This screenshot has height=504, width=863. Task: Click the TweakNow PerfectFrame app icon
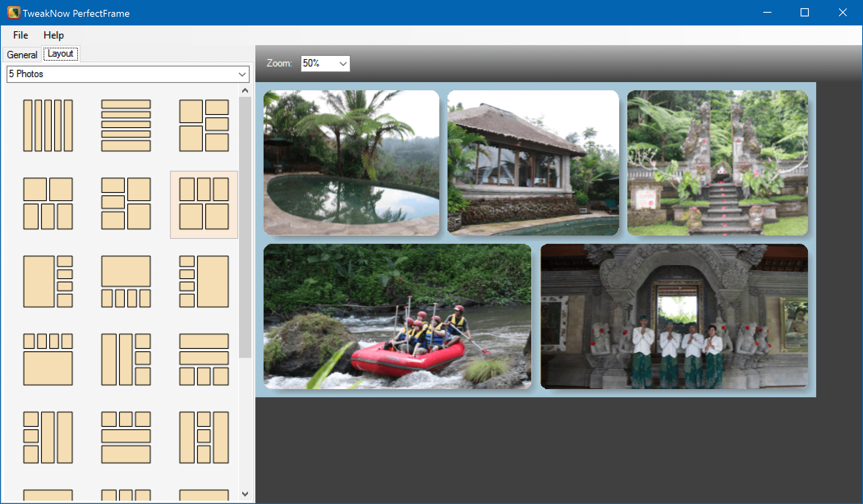pyautogui.click(x=14, y=13)
